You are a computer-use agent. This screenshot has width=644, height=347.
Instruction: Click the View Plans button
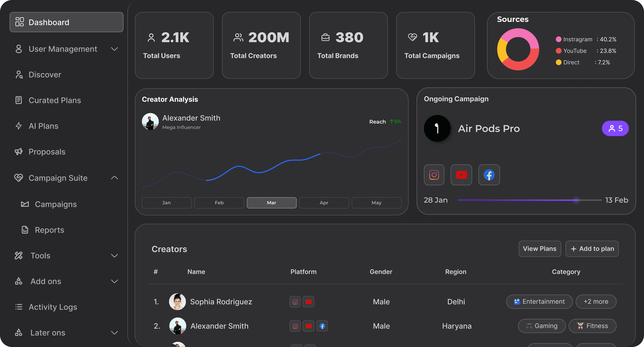point(540,249)
